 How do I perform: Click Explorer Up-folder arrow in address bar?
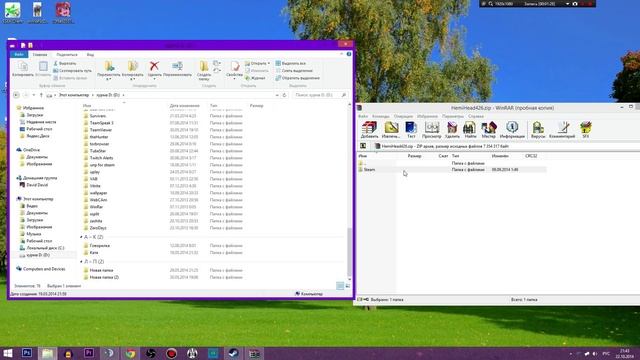pos(41,95)
